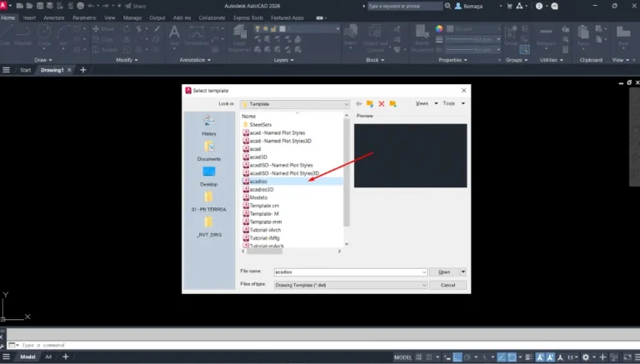640x364 pixels.
Task: Switch to the A4 layout tab
Action: pyautogui.click(x=48, y=357)
